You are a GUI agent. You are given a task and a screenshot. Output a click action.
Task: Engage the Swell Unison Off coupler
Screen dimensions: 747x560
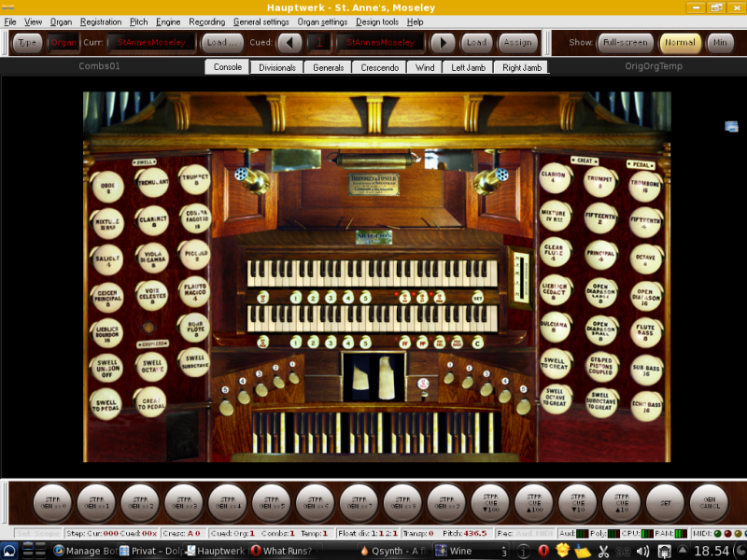pyautogui.click(x=106, y=368)
